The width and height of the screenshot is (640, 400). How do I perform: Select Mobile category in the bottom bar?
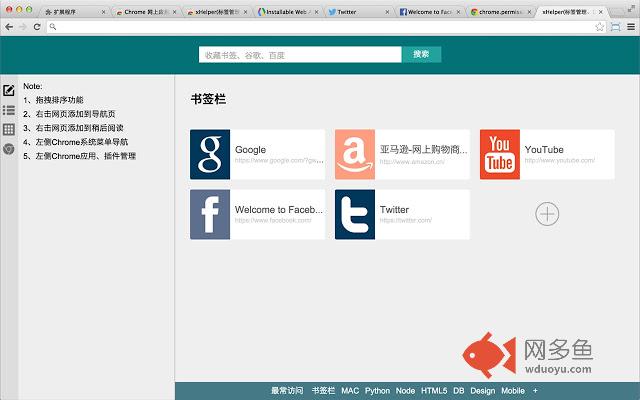pyautogui.click(x=513, y=391)
